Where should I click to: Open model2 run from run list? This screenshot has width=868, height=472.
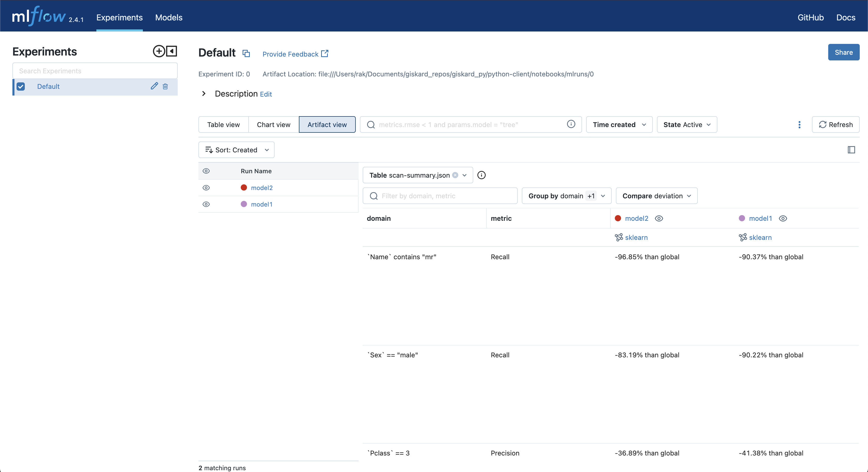pyautogui.click(x=262, y=188)
